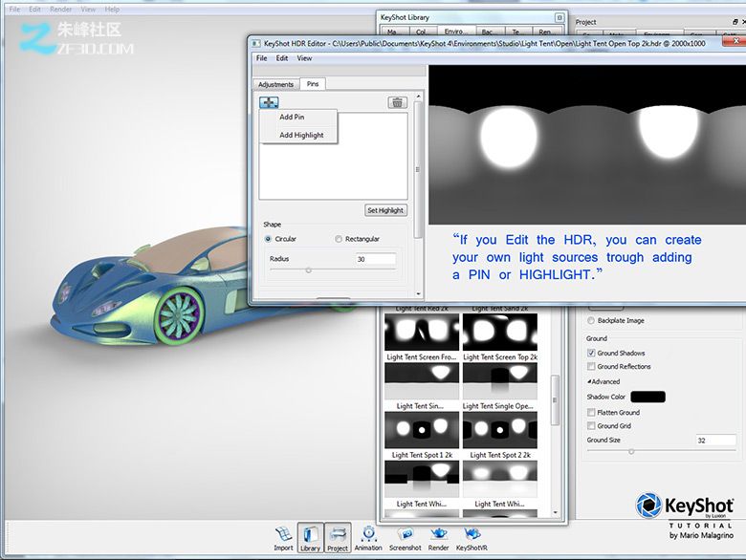
Task: Open Edit menu in HDR Editor
Action: pyautogui.click(x=282, y=58)
